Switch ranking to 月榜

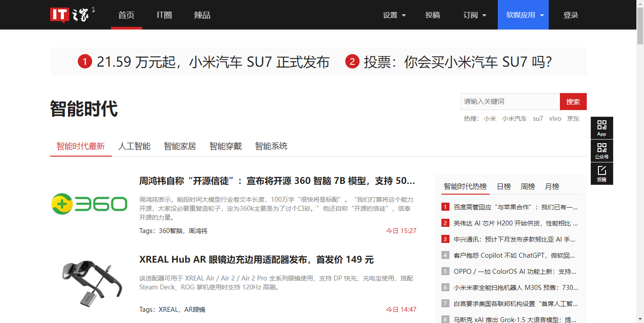552,187
